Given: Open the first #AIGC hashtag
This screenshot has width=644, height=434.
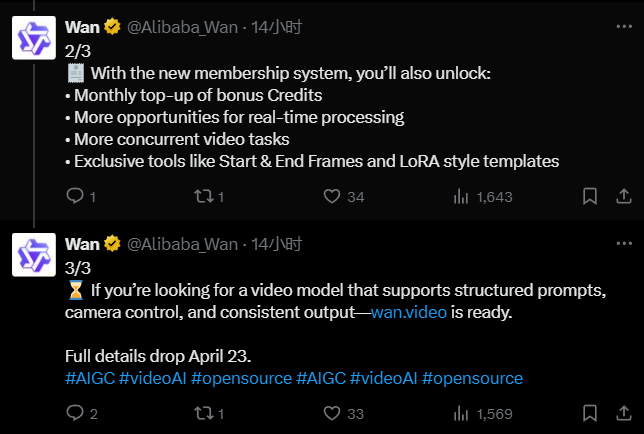Looking at the screenshot, I should pyautogui.click(x=89, y=378).
